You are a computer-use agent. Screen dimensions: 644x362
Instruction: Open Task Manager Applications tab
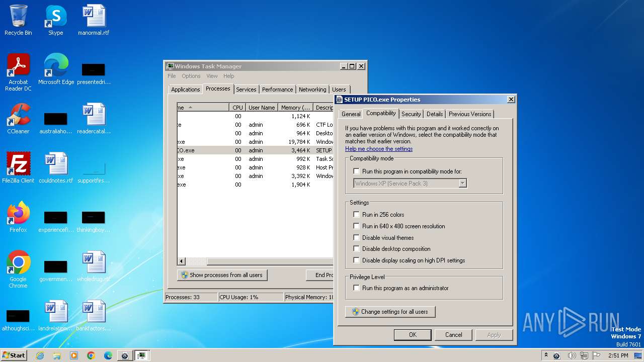click(186, 89)
